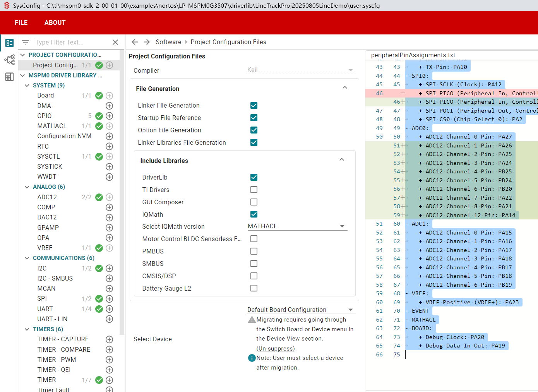Open Select IQMath version dropdown
538x392 pixels.
pos(297,226)
